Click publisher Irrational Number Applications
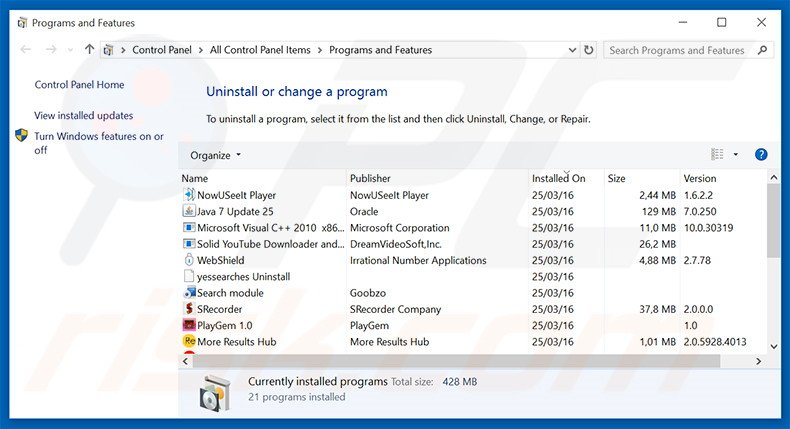 click(418, 260)
